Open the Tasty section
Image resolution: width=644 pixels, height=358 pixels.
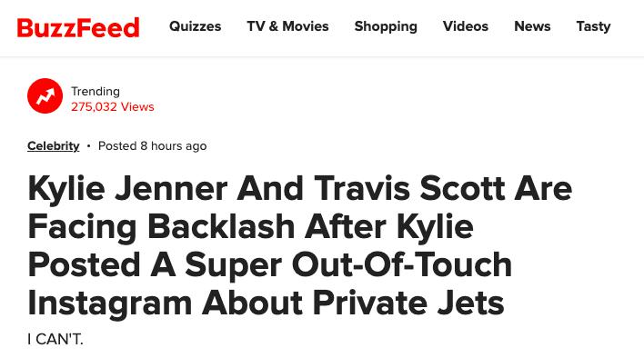click(593, 26)
